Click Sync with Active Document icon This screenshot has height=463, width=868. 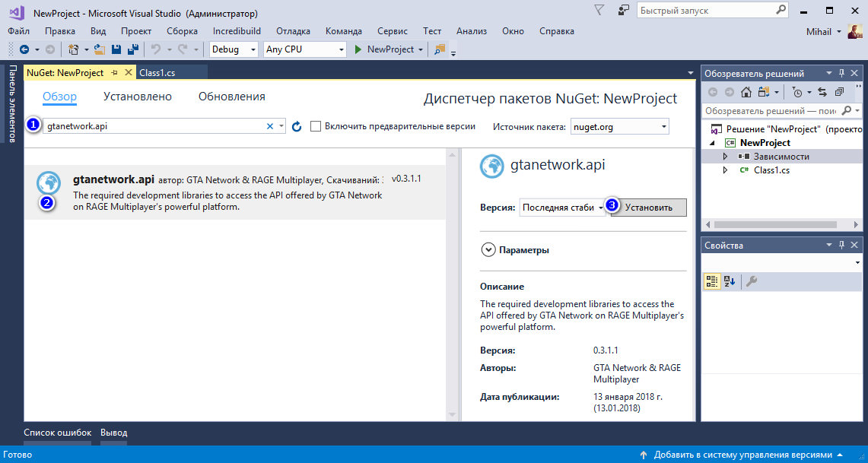pos(822,92)
